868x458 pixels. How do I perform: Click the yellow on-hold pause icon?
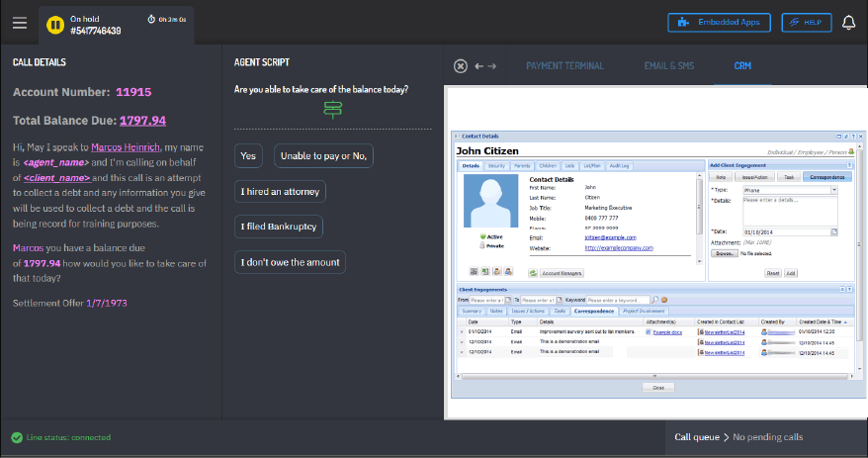[55, 25]
